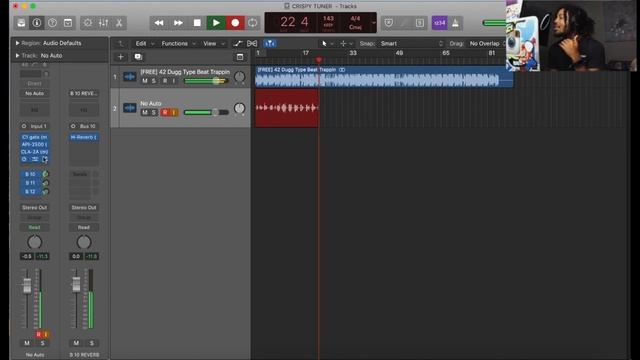Click the track 2 audio waveform icon

(130, 108)
